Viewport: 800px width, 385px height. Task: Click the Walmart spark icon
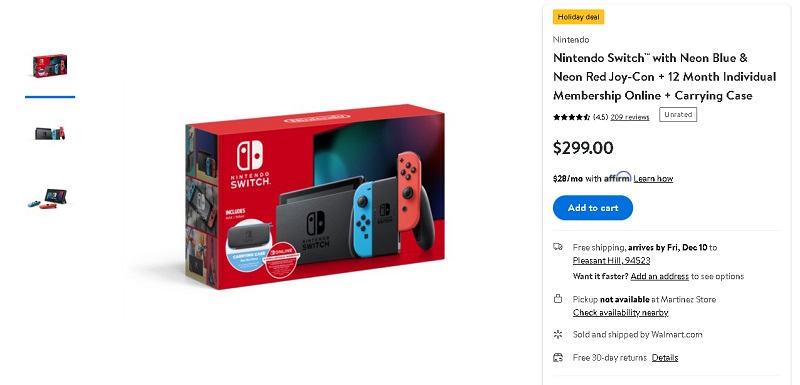coord(558,335)
